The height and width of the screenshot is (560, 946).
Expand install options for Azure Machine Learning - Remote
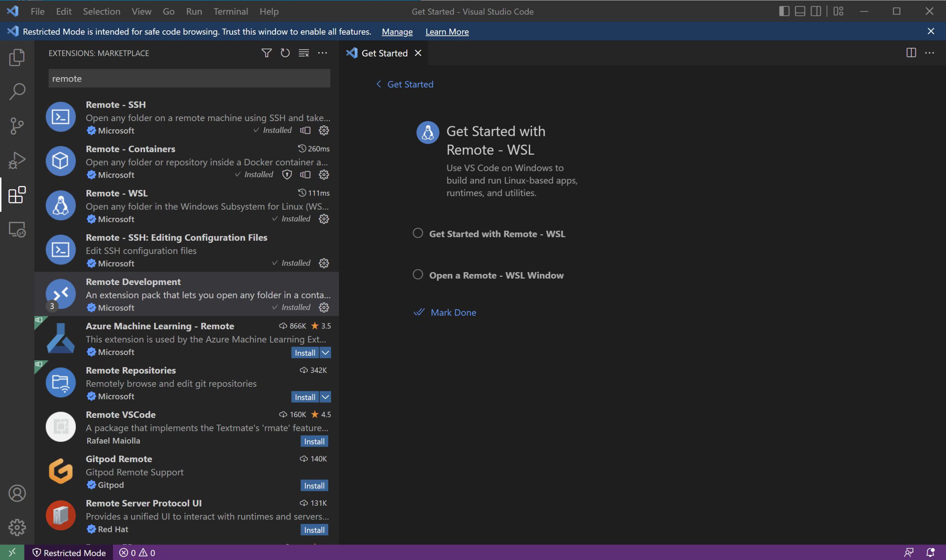click(325, 353)
